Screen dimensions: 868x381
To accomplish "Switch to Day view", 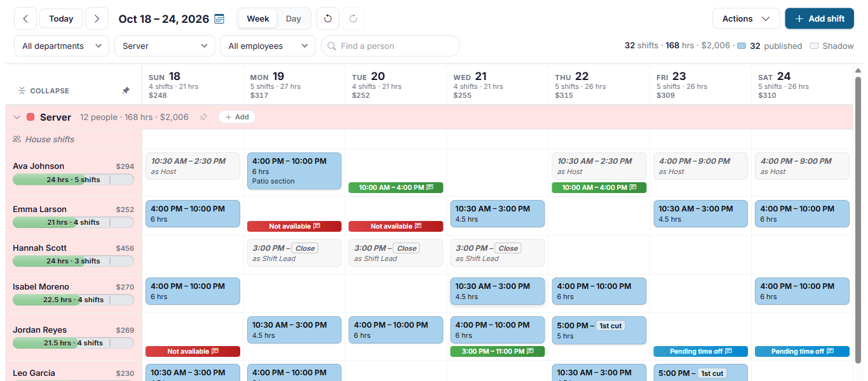I will tap(294, 18).
